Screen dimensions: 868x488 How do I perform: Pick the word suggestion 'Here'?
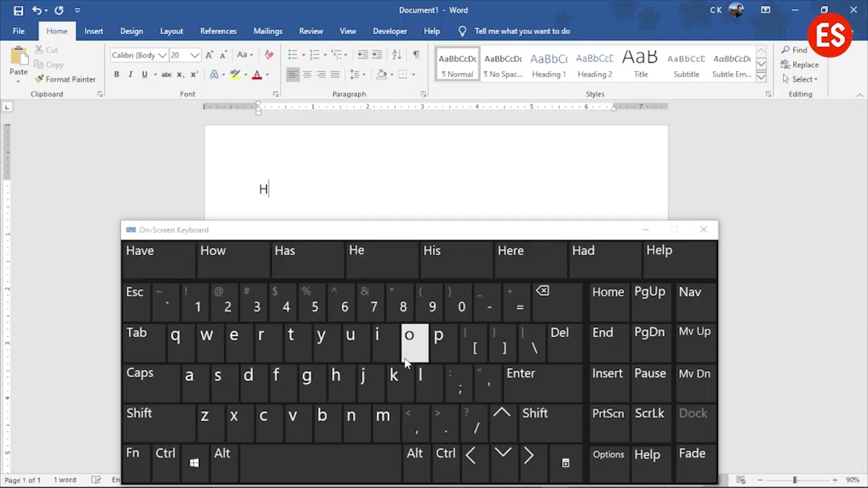[x=530, y=260]
